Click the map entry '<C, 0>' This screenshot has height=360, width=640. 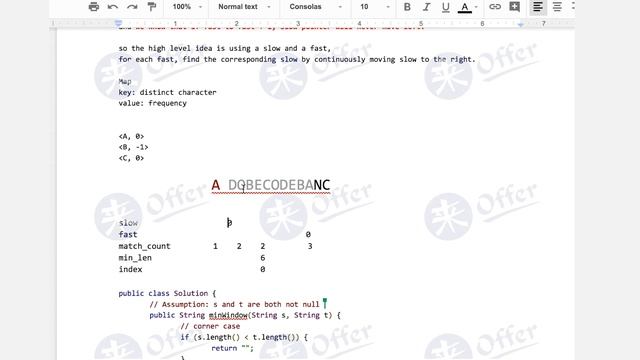click(131, 158)
